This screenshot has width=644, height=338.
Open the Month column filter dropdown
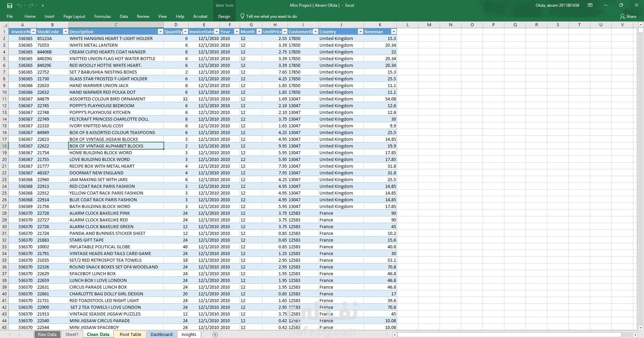[x=259, y=32]
